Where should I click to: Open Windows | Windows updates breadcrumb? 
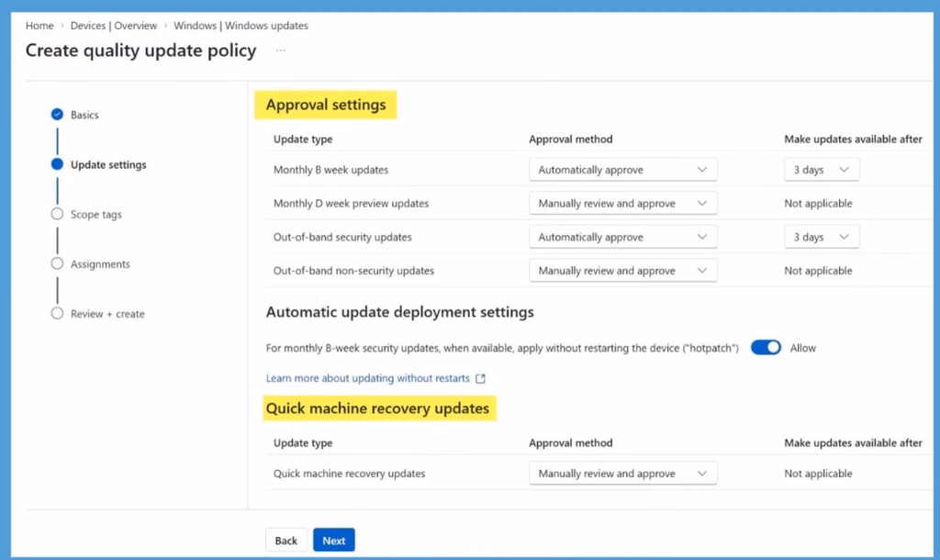click(x=241, y=26)
